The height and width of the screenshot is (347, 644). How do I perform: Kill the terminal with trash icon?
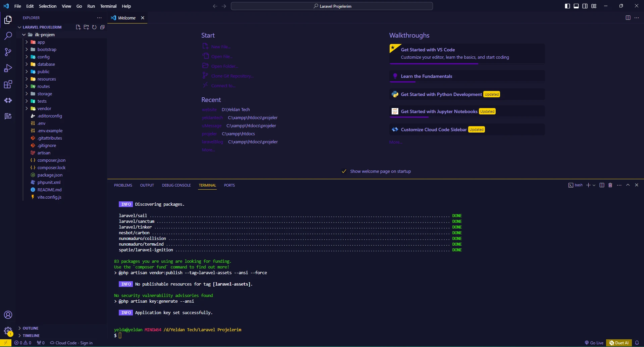610,185
